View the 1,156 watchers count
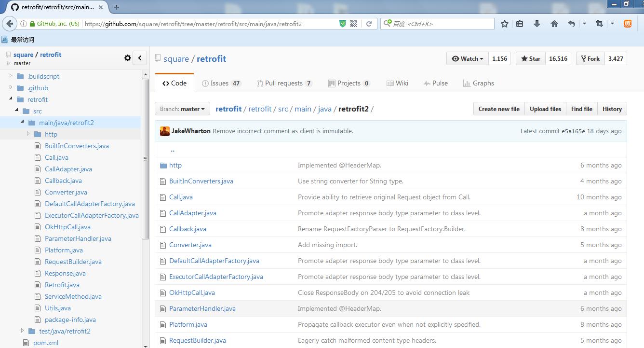Image resolution: width=644 pixels, height=348 pixels. 499,58
